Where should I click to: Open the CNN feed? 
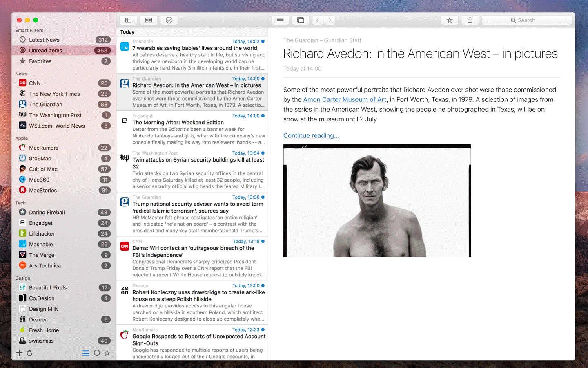point(64,83)
